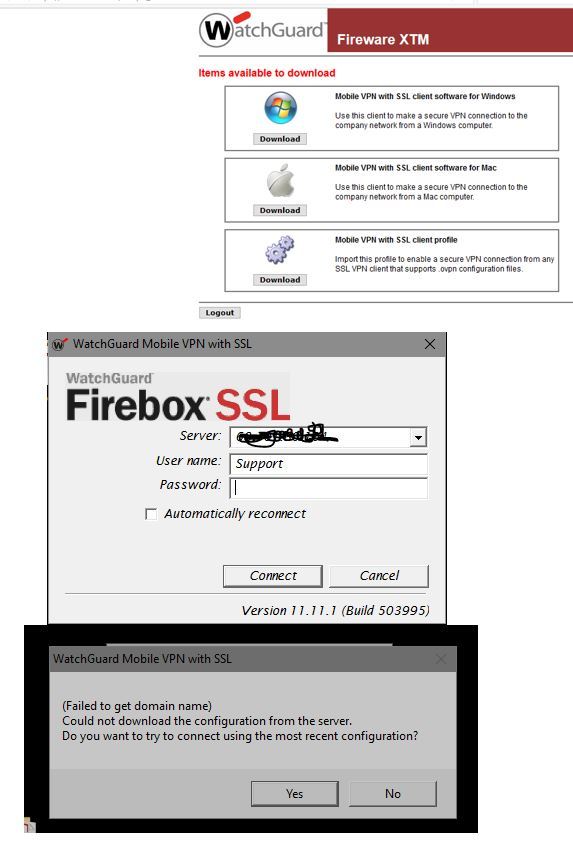Screen dimensions: 573x867
Task: Choose No in the error dialog
Action: 393,794
